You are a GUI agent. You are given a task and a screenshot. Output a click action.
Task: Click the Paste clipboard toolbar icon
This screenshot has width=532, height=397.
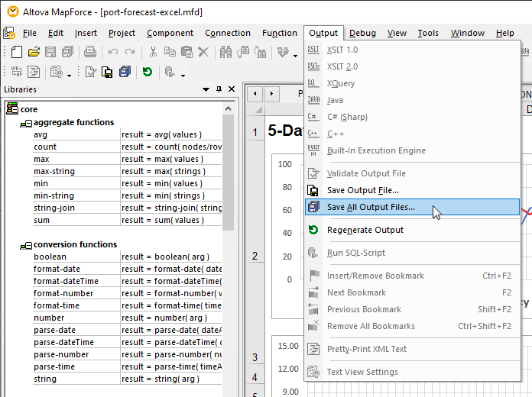pos(186,53)
